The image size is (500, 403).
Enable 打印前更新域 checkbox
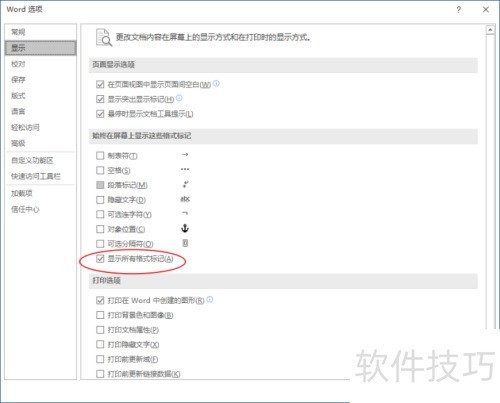pos(100,359)
